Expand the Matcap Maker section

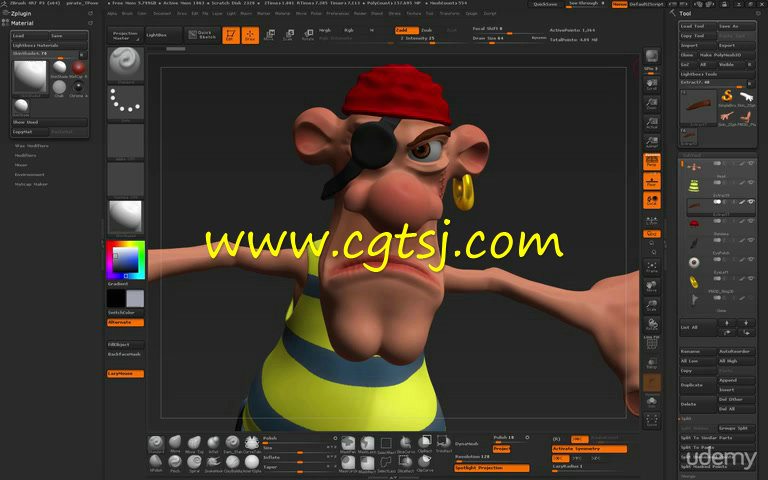pyautogui.click(x=31, y=184)
